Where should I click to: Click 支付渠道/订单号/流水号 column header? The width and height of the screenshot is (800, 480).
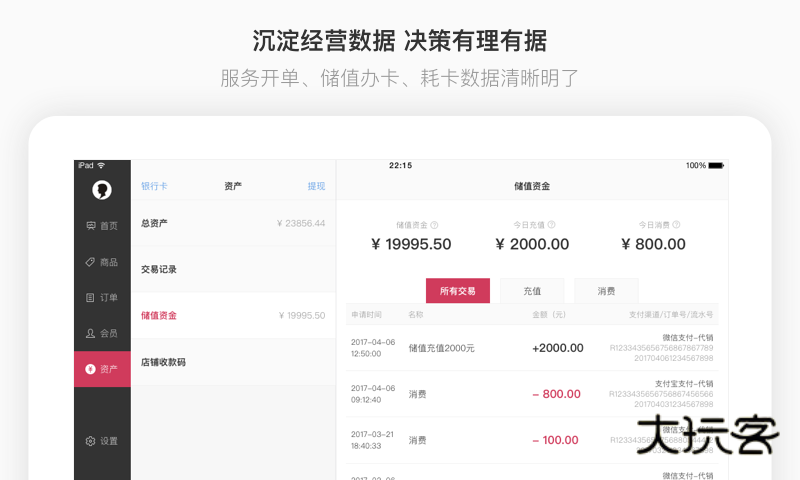coord(671,314)
